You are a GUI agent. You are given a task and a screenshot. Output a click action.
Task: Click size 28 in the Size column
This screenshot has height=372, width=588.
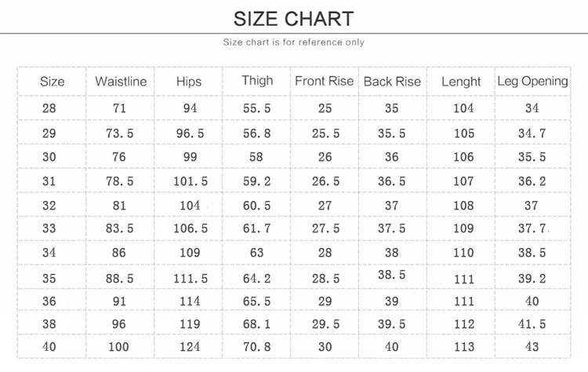[x=49, y=108]
